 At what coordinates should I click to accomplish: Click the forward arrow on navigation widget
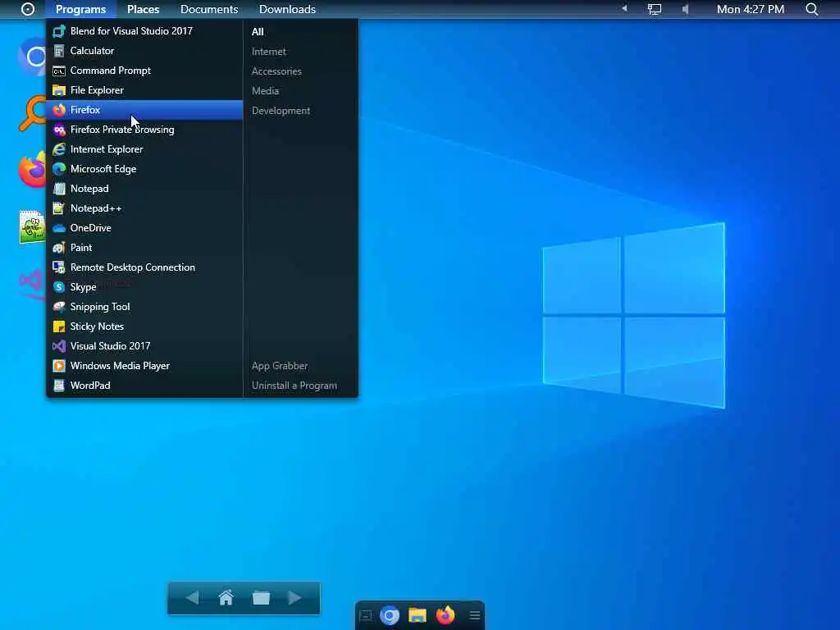[294, 597]
